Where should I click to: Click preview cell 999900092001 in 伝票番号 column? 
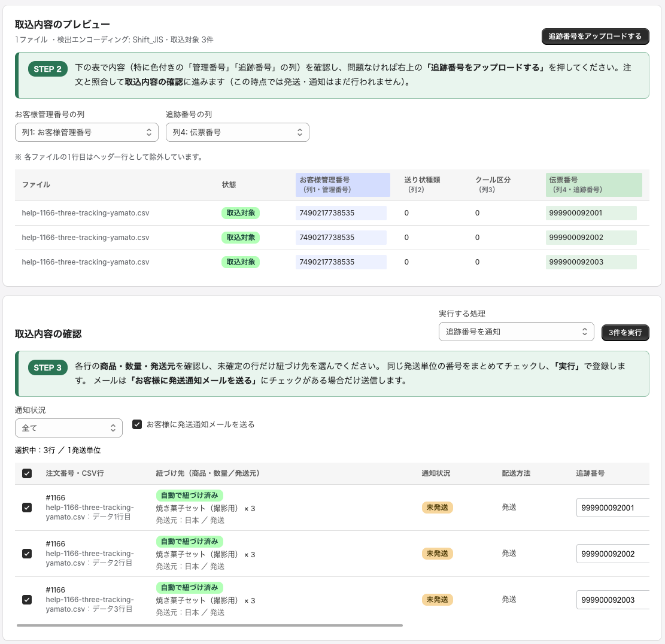coord(591,213)
